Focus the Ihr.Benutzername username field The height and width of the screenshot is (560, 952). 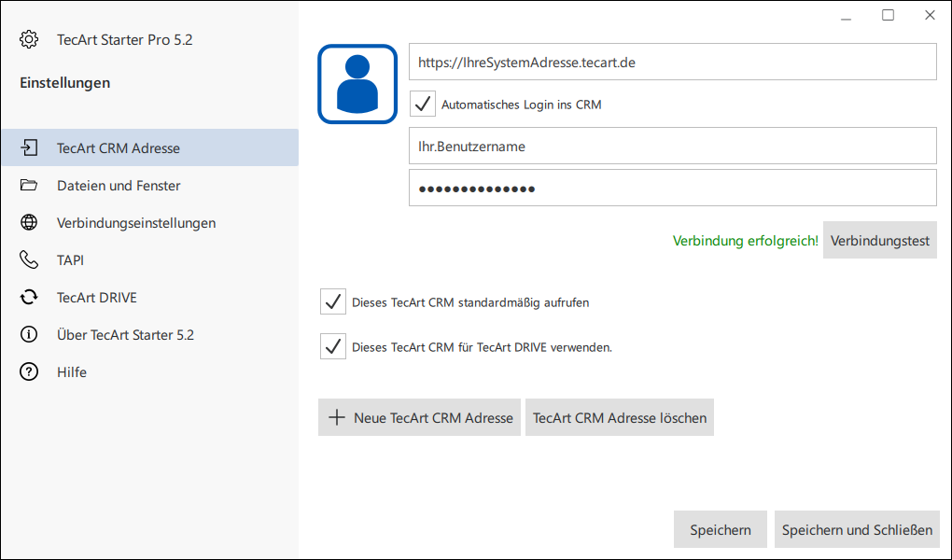pos(673,146)
